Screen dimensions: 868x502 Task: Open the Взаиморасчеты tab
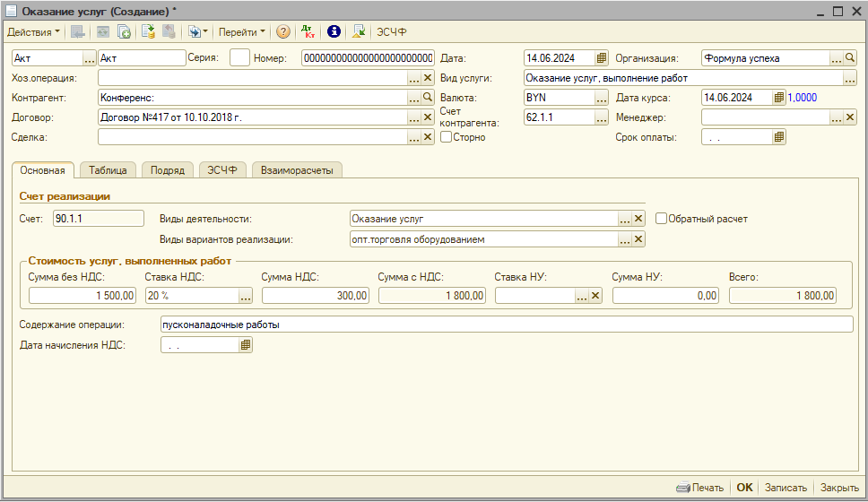[x=297, y=169]
